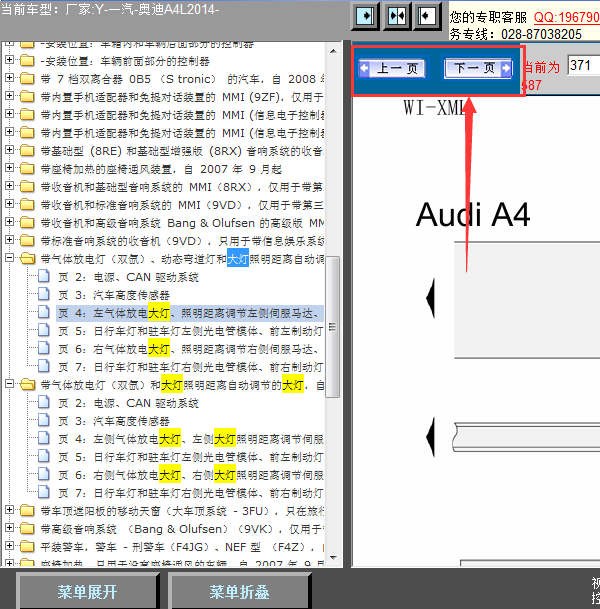The image size is (600, 609).
Task: Click the upper left arrow on Audi A4 document
Action: (431, 298)
